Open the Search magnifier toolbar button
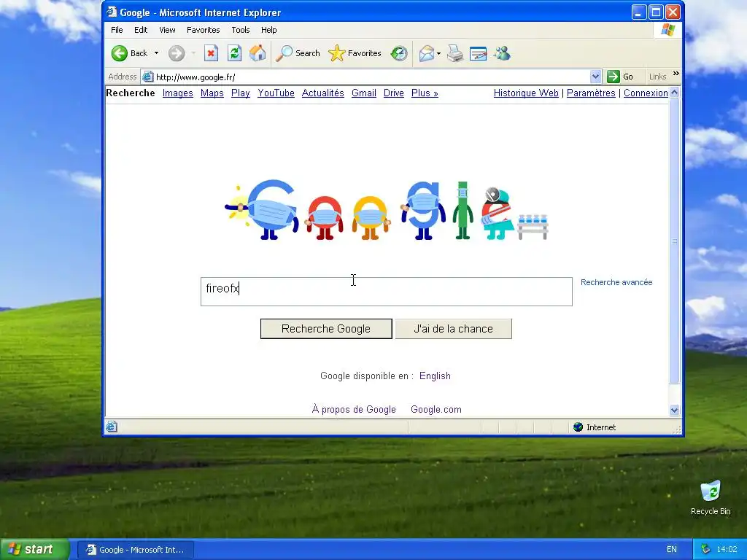This screenshot has height=560, width=747. [x=298, y=53]
